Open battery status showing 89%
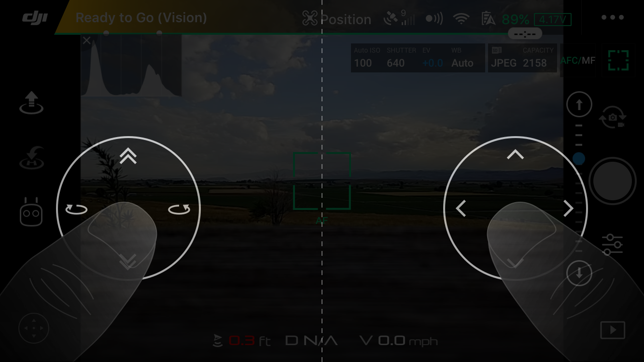 516,19
